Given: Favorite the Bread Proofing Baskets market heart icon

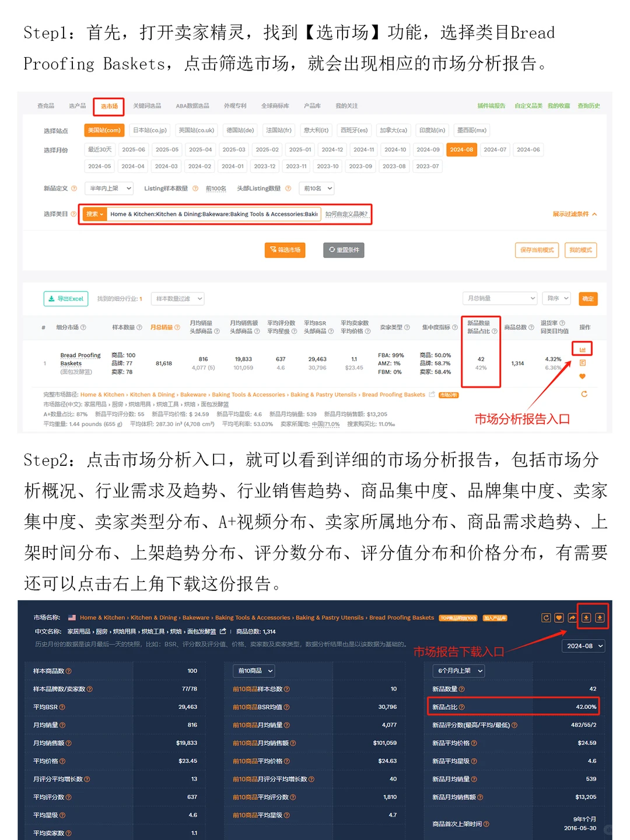Looking at the screenshot, I should 582,376.
